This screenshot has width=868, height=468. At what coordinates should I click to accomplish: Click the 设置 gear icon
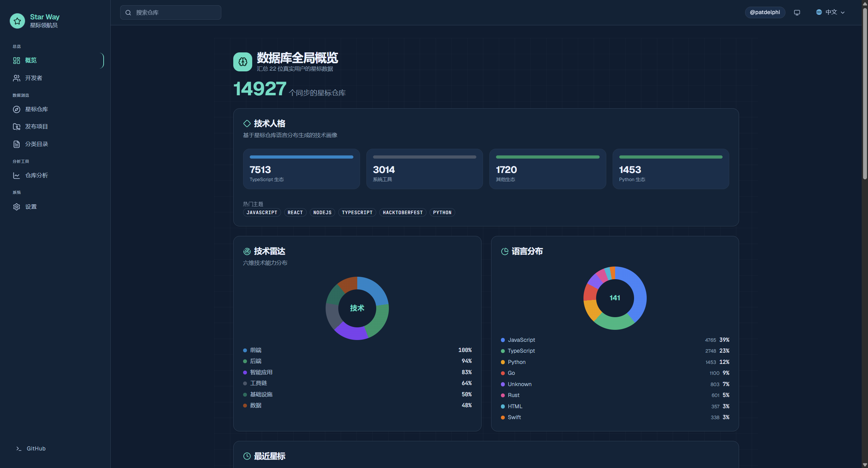click(17, 207)
